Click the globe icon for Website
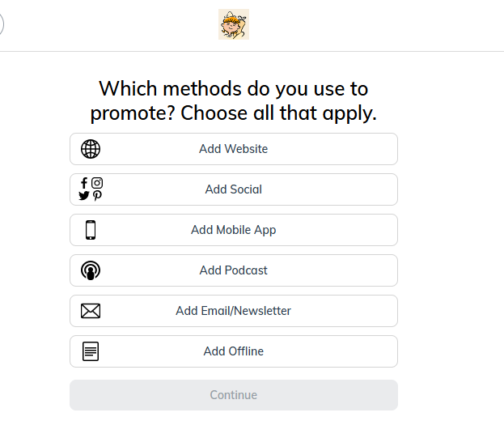 coord(91,149)
